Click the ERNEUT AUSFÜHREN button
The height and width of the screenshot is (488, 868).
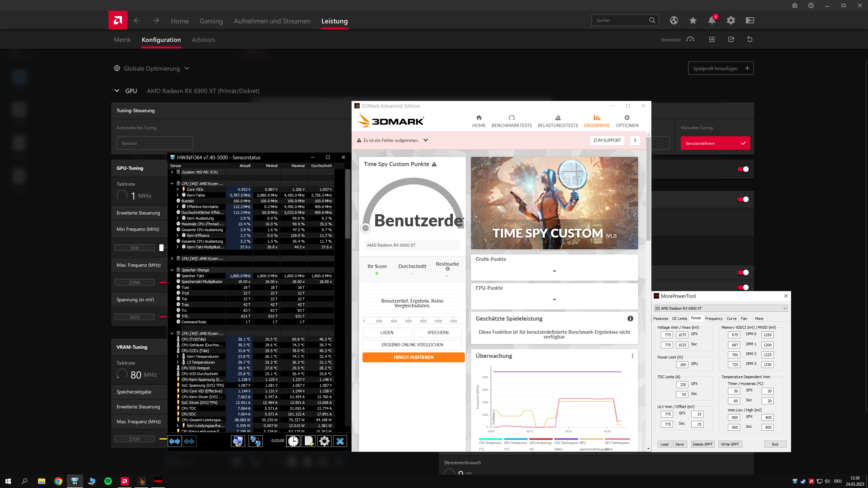click(x=413, y=357)
